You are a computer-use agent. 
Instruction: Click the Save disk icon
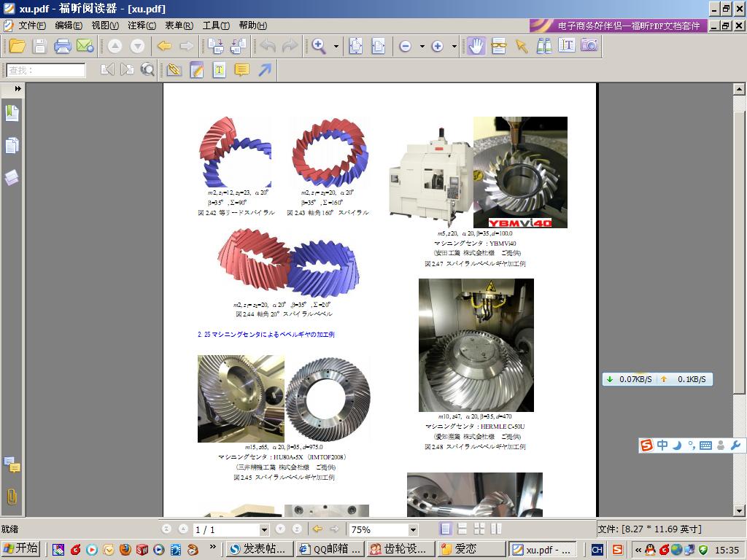coord(39,46)
